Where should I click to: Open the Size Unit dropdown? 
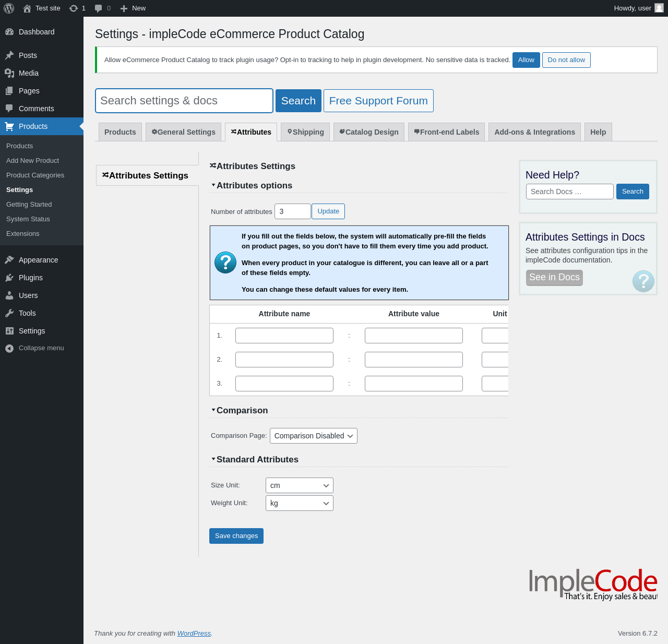pos(299,485)
